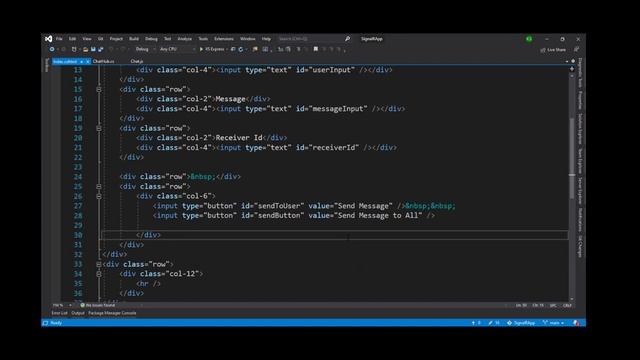Viewport: 640px width, 360px height.
Task: Open the Test menu
Action: (167, 39)
